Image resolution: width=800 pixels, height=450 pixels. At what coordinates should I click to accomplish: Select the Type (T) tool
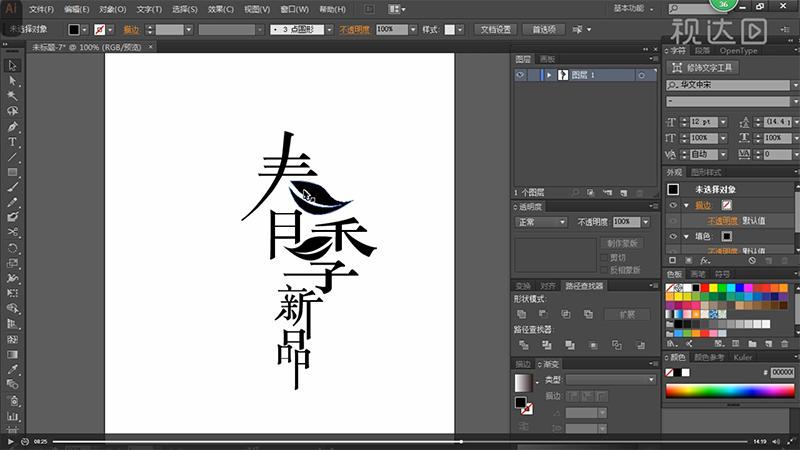tap(13, 142)
